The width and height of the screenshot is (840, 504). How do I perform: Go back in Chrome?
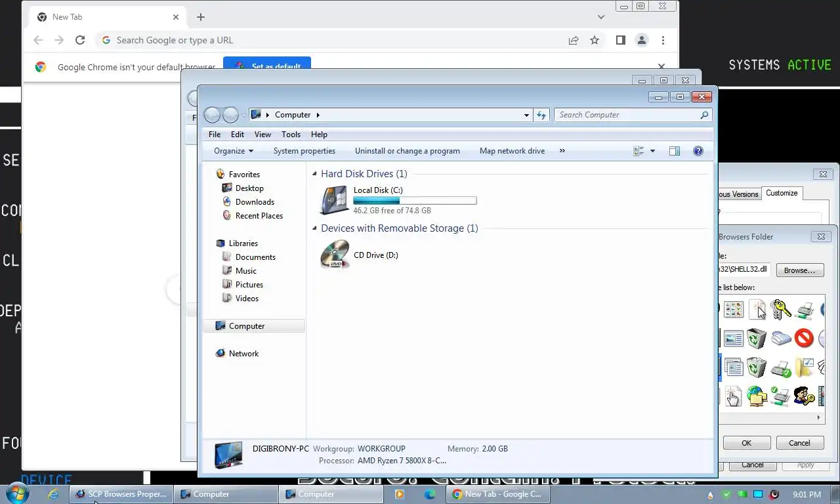point(38,40)
